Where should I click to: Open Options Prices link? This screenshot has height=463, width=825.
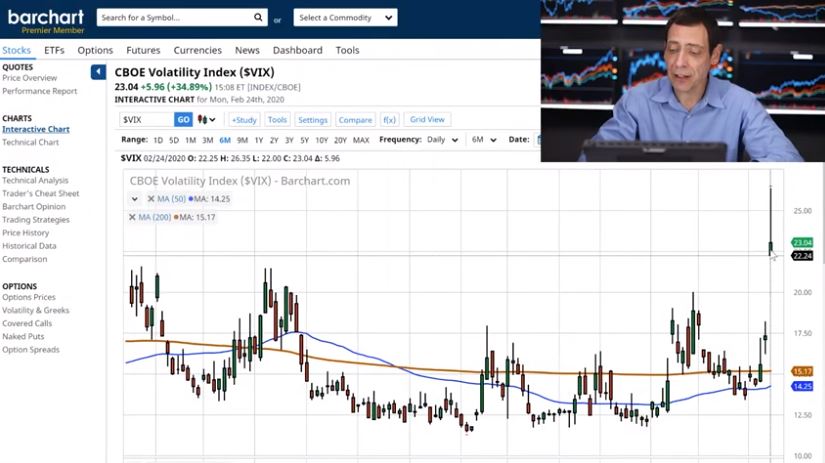point(28,297)
